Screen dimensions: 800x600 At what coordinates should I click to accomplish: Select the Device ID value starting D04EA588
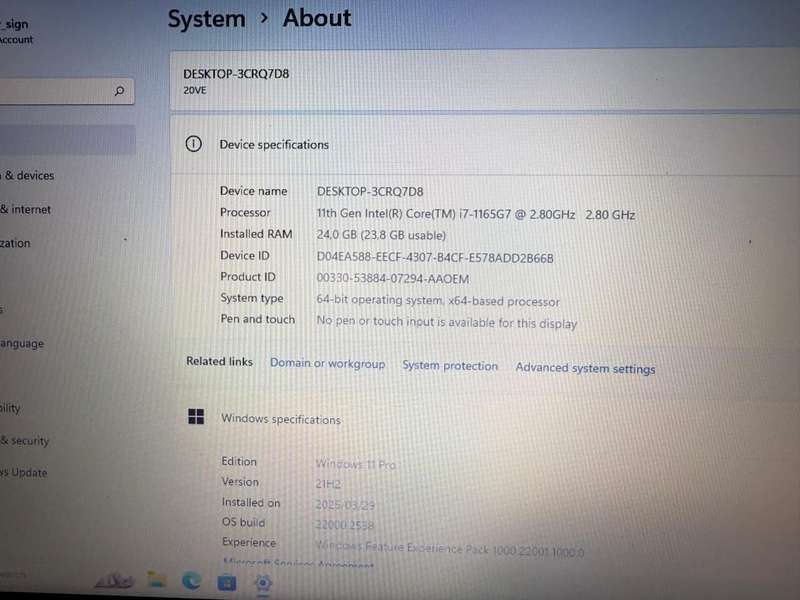pyautogui.click(x=435, y=257)
